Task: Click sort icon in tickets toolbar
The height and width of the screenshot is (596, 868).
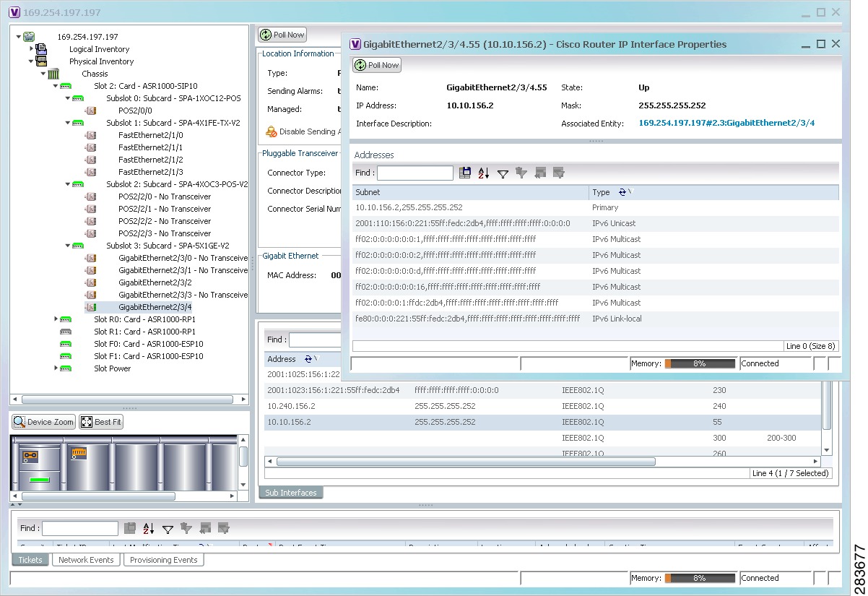Action: tap(149, 528)
